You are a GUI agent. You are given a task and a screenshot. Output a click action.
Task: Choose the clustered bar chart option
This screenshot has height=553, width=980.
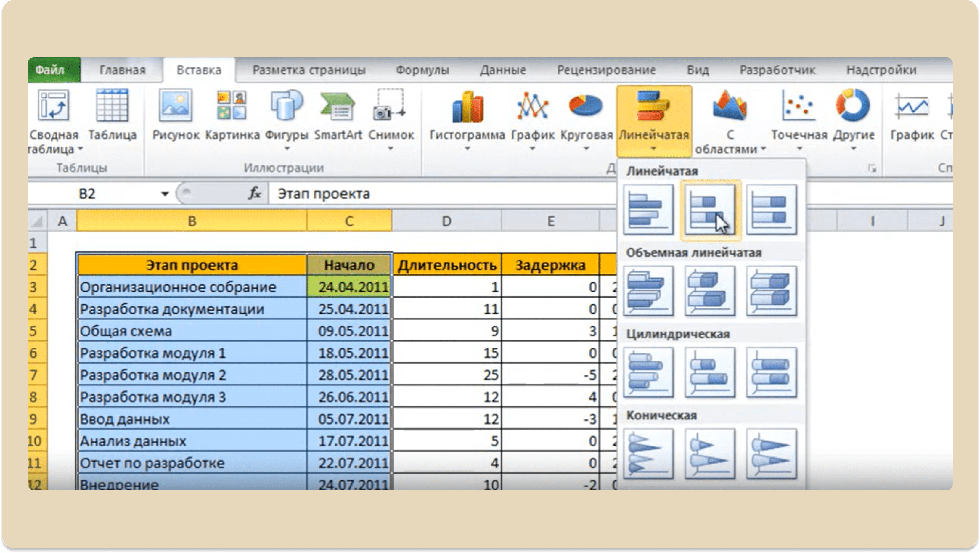pos(648,210)
